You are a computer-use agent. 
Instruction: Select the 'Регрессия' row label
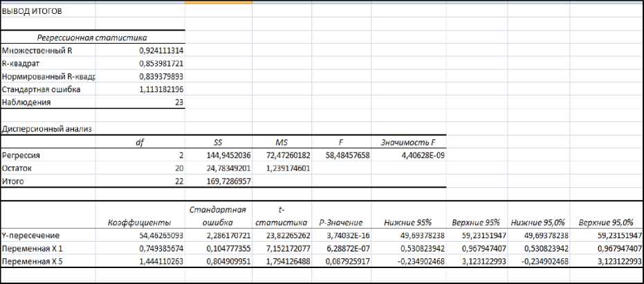21,155
